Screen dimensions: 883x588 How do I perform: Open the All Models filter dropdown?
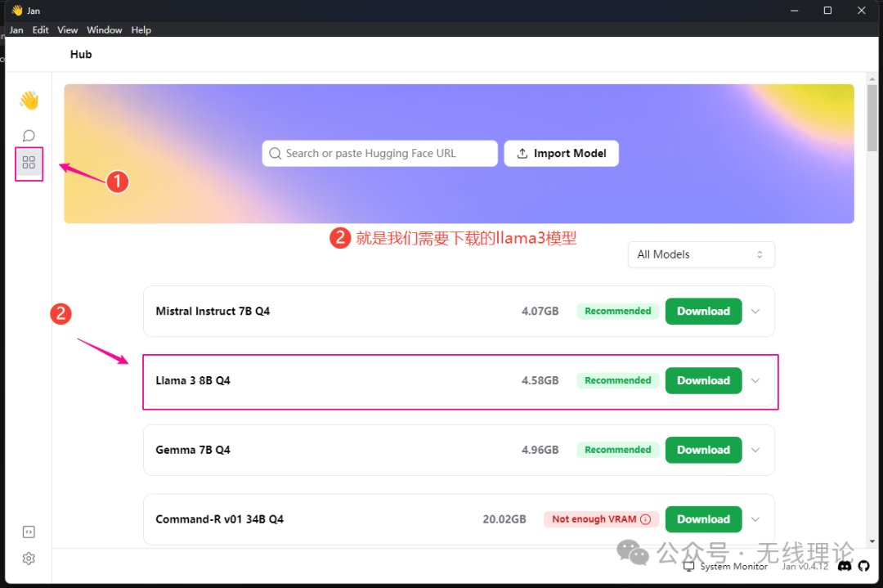click(701, 254)
